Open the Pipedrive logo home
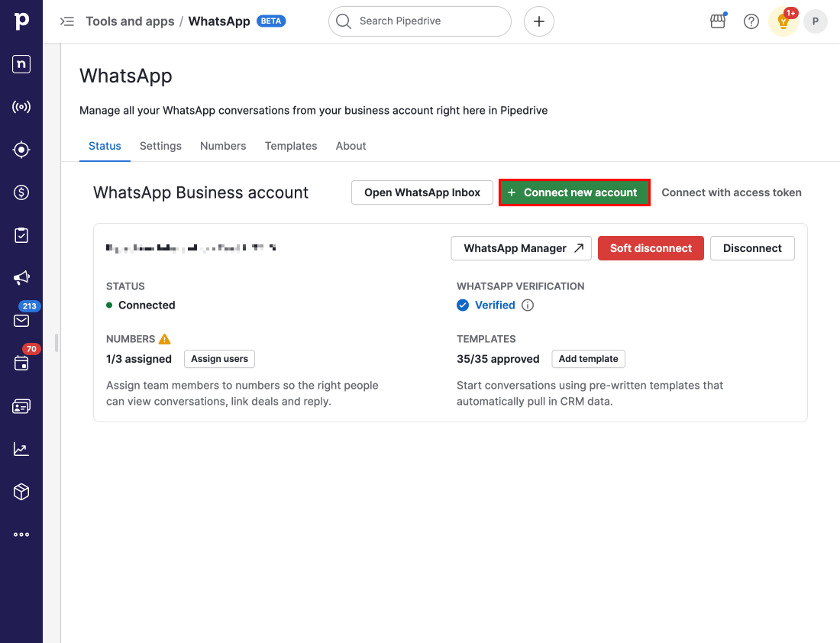Viewport: 840px width, 643px height. (21, 21)
